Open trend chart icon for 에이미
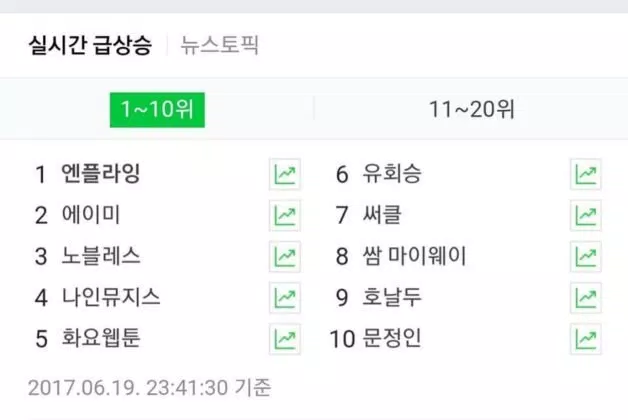Image resolution: width=628 pixels, height=420 pixels. point(285,216)
